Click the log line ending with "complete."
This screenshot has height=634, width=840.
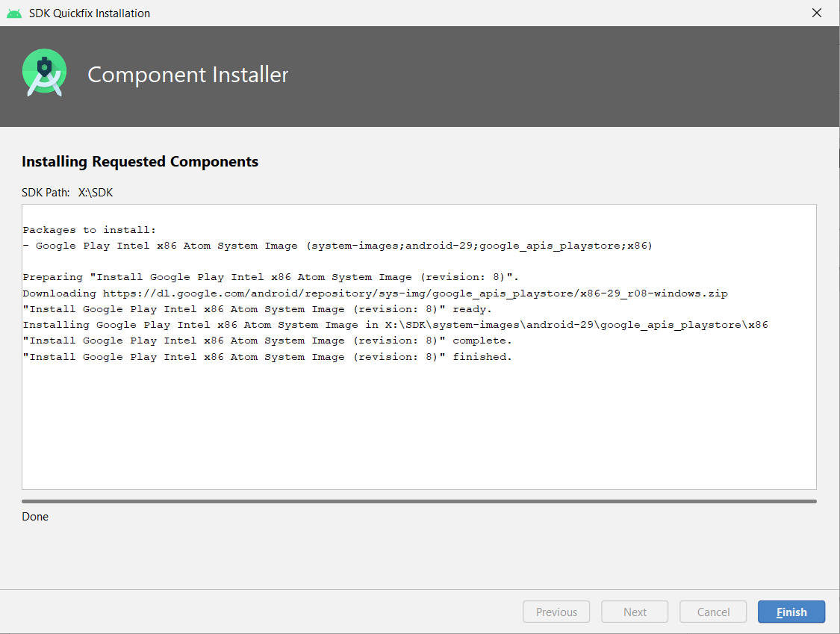click(x=267, y=341)
